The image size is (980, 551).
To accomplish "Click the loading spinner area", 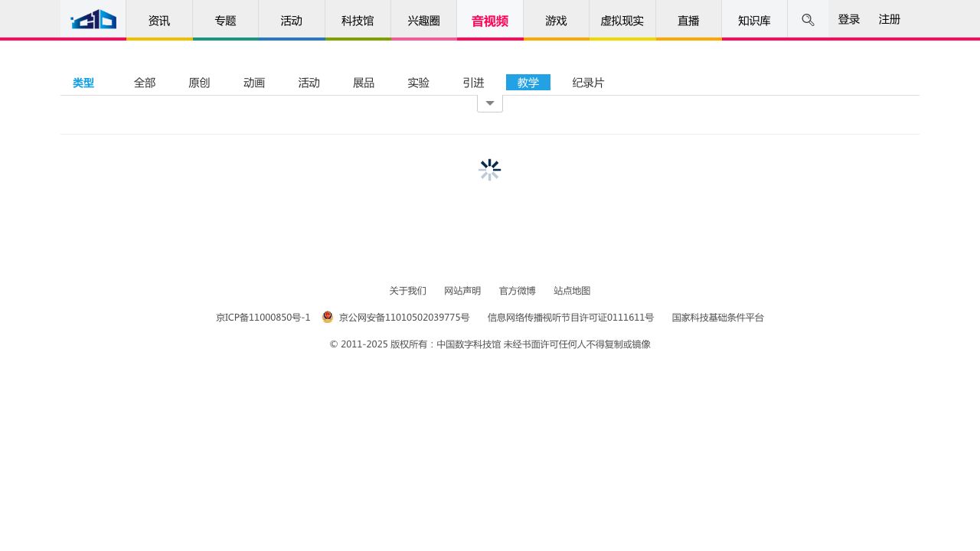I will click(489, 169).
